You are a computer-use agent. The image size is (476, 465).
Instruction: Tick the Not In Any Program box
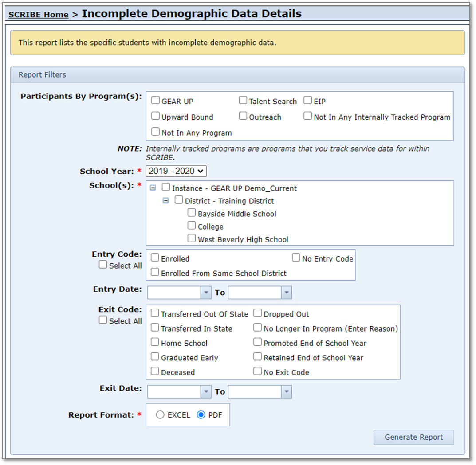point(155,132)
